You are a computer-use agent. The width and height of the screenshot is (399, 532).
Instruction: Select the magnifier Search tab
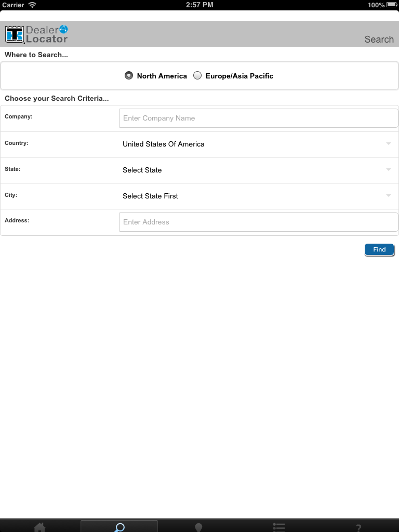pos(119,527)
